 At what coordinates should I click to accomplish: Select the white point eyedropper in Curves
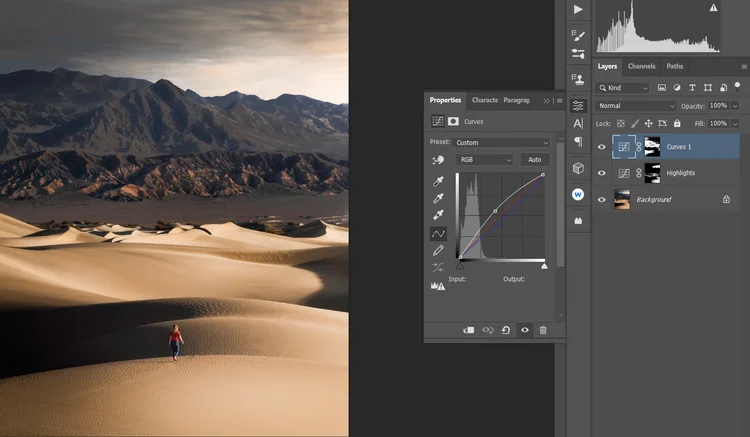coord(438,215)
